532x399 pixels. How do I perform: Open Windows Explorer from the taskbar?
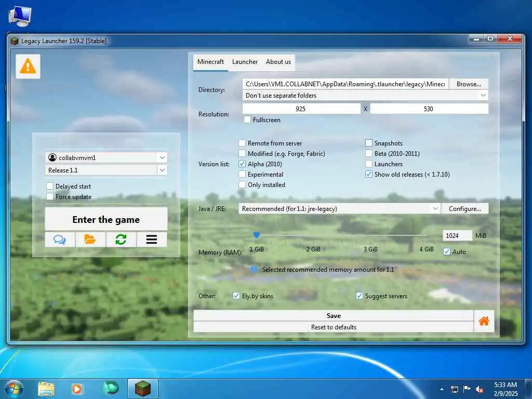coord(46,389)
